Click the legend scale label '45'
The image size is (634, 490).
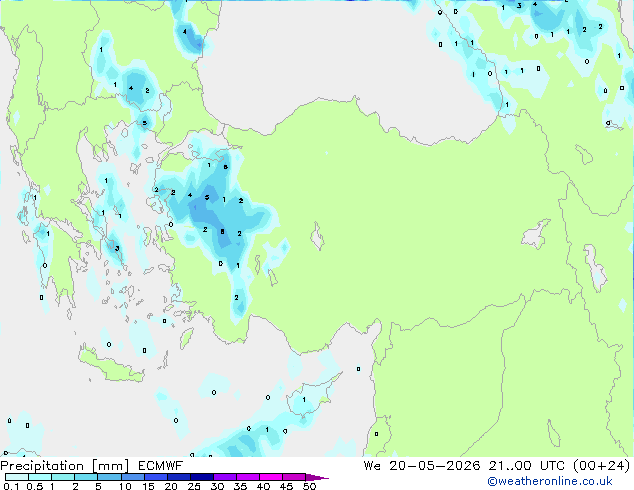tap(286, 486)
